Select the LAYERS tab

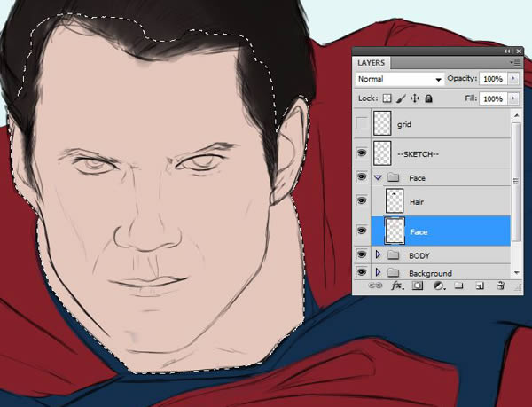coord(372,63)
